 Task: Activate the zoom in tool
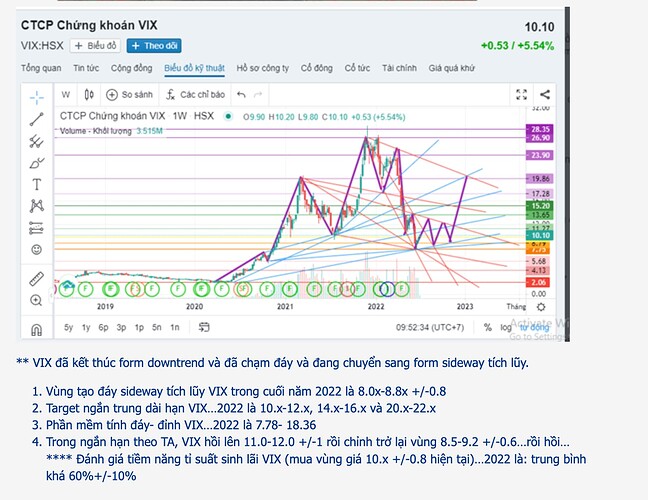37,300
